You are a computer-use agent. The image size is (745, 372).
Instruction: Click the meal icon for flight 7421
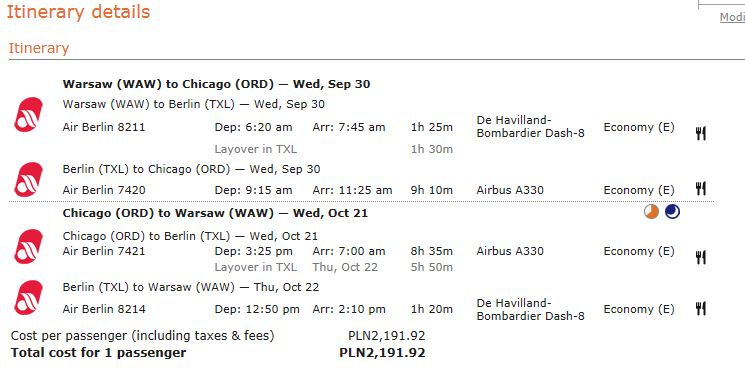click(701, 258)
